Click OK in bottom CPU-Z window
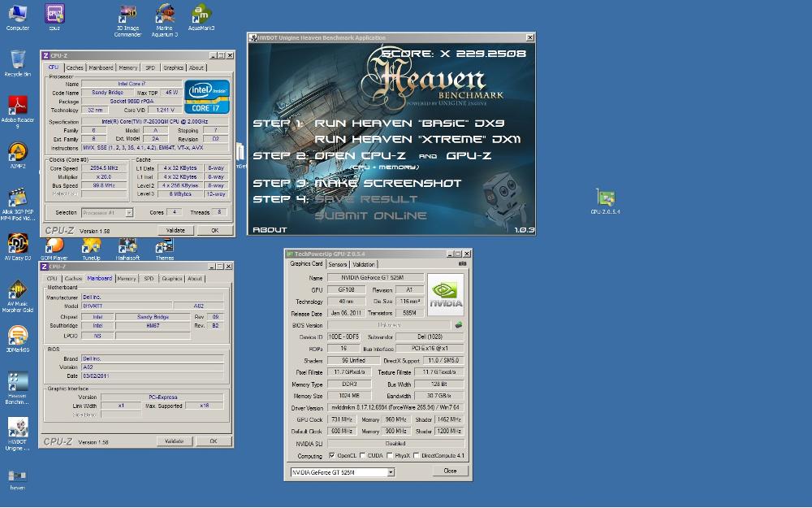 point(214,441)
